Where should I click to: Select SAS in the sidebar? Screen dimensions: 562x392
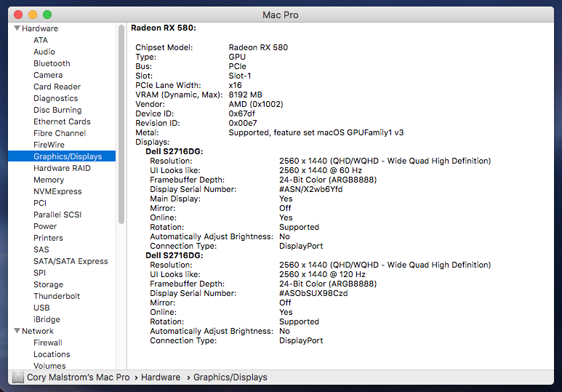coord(41,249)
